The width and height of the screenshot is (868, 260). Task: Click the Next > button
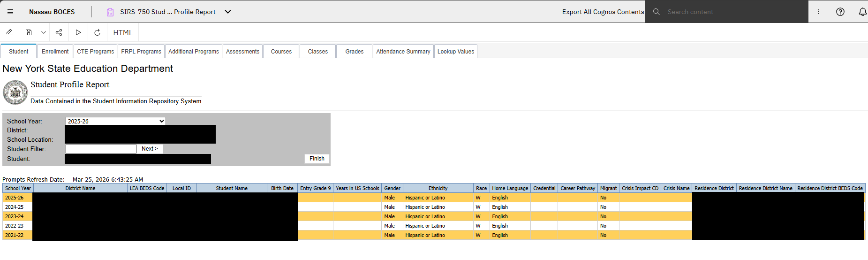pos(150,149)
